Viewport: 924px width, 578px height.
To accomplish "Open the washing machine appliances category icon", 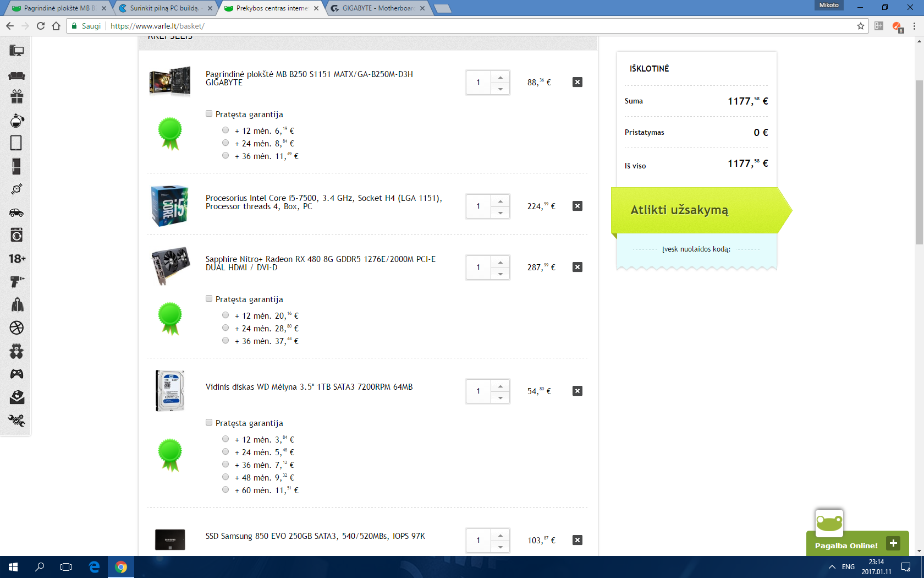I will pos(16,236).
